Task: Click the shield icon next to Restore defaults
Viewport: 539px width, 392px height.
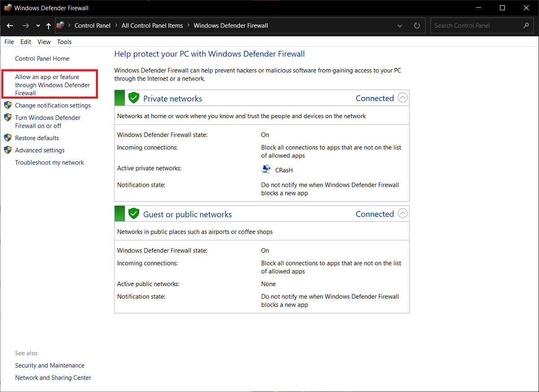Action: pyautogui.click(x=8, y=138)
